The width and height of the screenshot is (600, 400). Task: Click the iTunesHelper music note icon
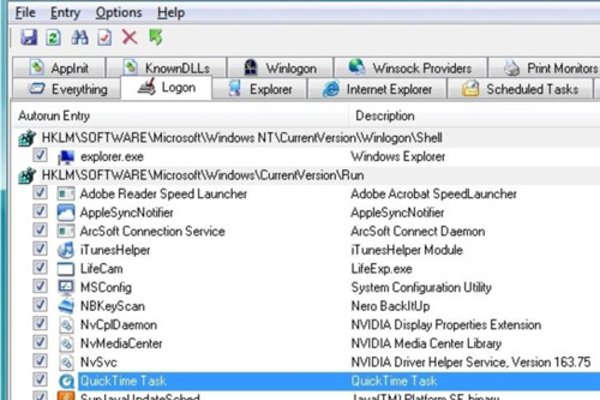66,250
